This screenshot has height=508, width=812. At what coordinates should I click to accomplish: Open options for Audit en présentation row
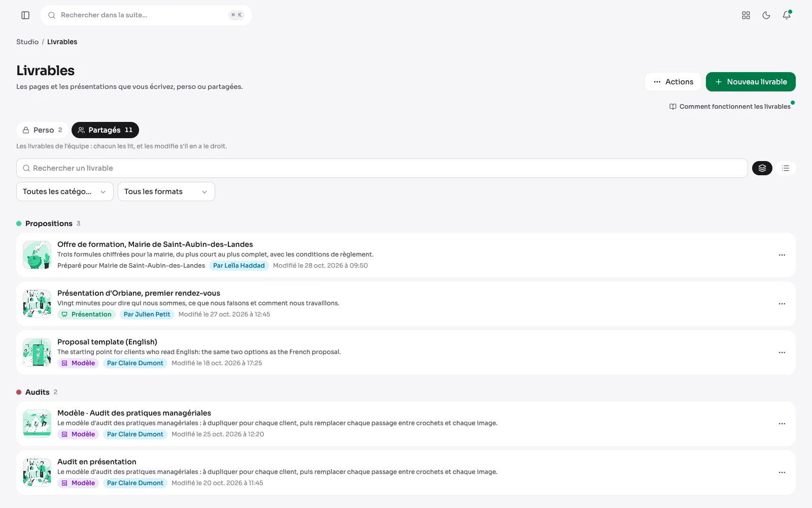coord(782,472)
